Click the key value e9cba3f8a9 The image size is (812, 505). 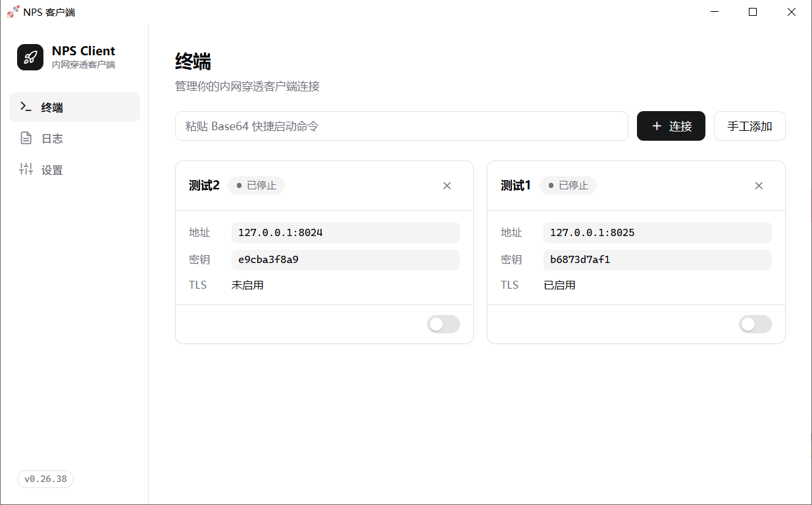(345, 260)
